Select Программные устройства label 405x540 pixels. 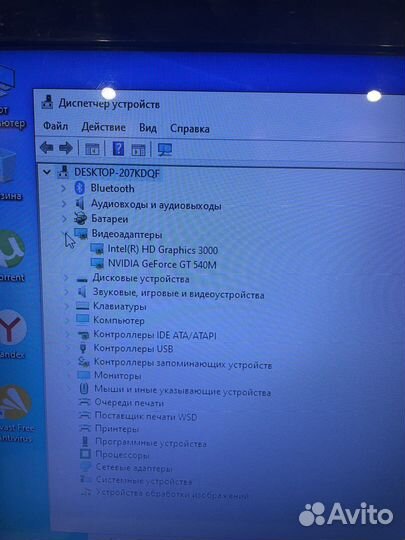(x=151, y=443)
